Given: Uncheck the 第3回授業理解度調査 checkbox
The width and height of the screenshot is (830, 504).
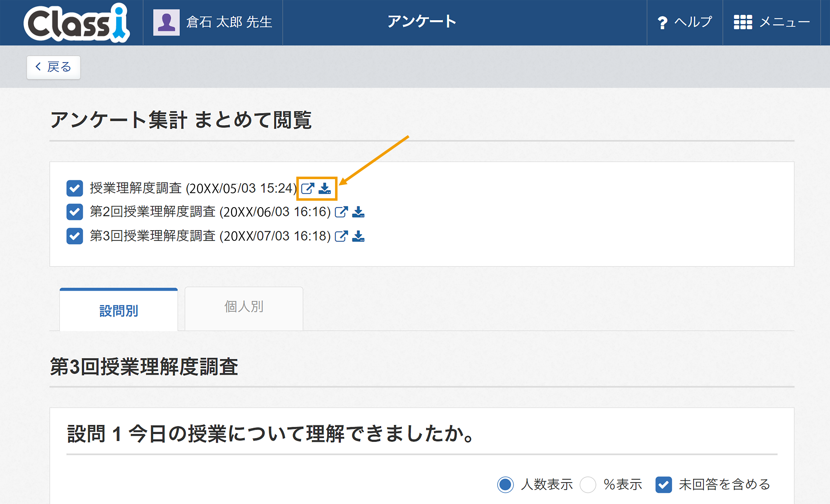Looking at the screenshot, I should point(75,236).
